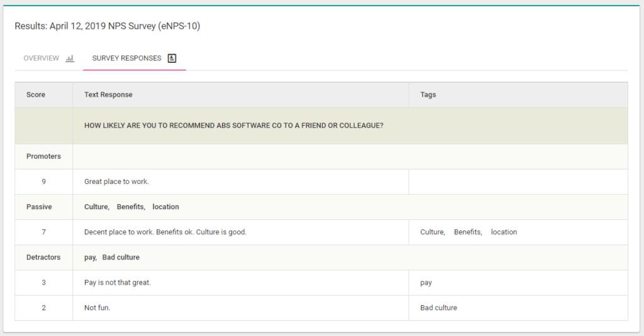This screenshot has height=336, width=644.
Task: Click the Text Response column header
Action: point(108,95)
